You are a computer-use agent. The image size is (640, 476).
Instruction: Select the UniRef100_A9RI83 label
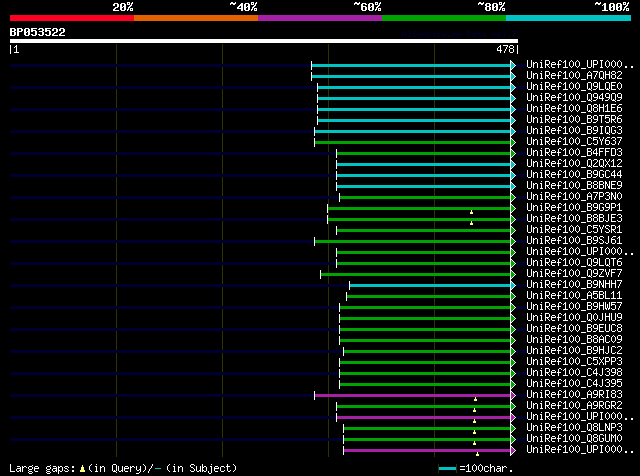(x=574, y=395)
